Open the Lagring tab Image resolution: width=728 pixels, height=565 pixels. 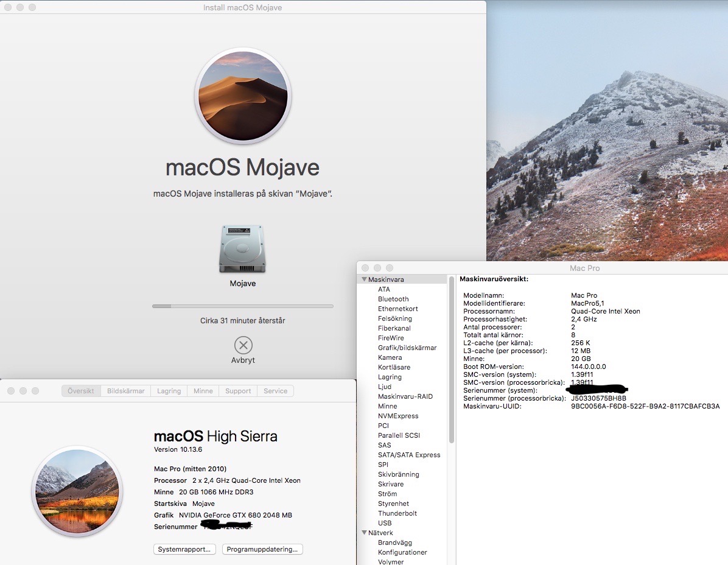coord(169,391)
